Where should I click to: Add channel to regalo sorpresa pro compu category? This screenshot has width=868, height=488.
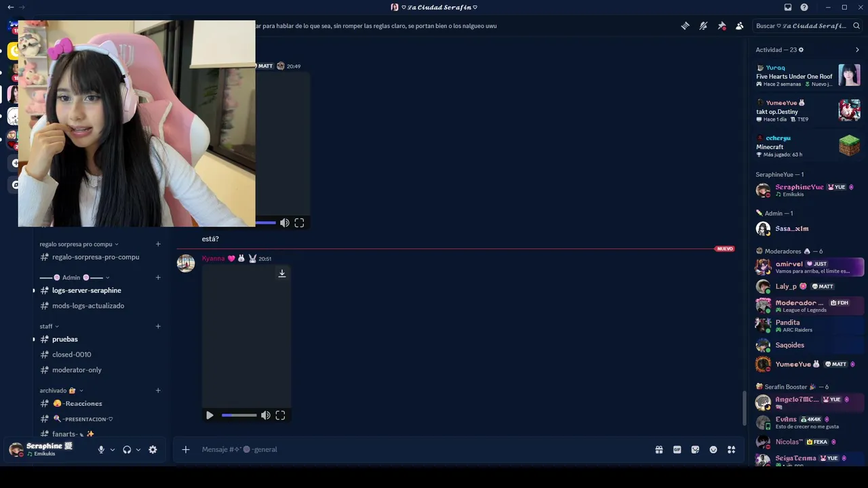click(x=158, y=244)
